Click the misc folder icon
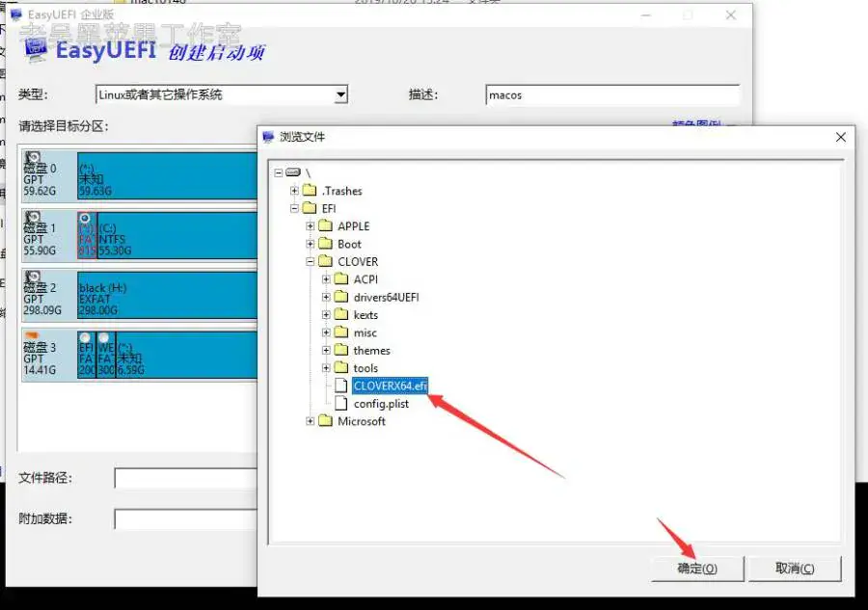This screenshot has height=610, width=868. pos(341,332)
